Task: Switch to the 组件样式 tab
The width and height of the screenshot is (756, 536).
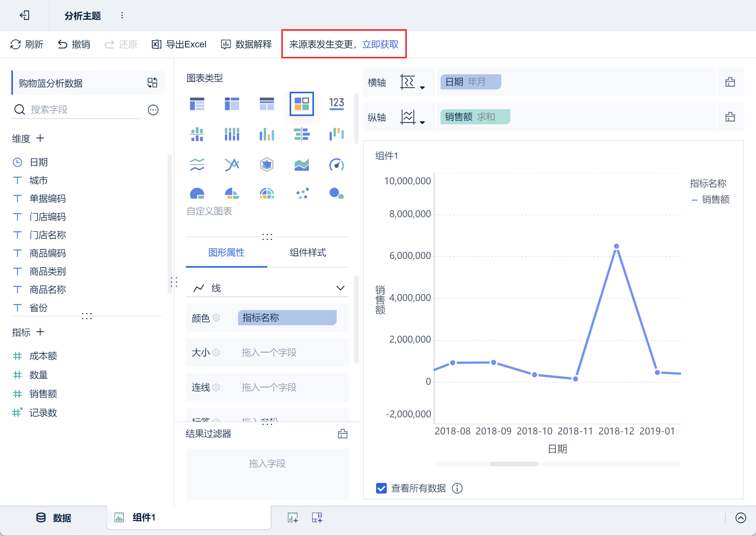Action: pos(307,252)
